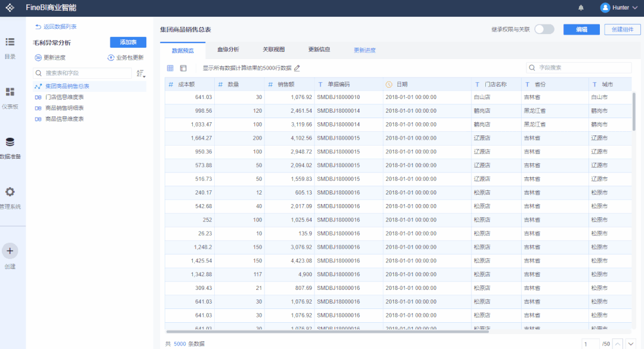Viewport: 644px width, 349px height.
Task: Click the clock icon in 日期 header
Action: 389,85
